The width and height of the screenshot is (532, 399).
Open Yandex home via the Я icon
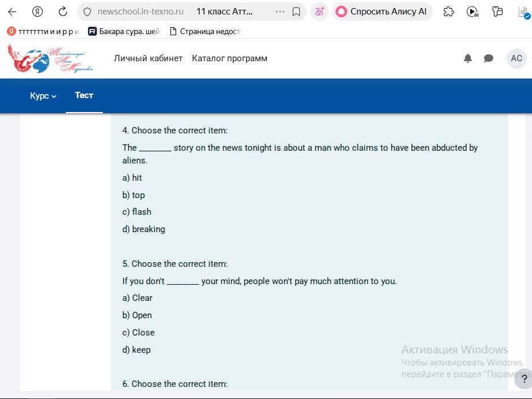point(38,12)
